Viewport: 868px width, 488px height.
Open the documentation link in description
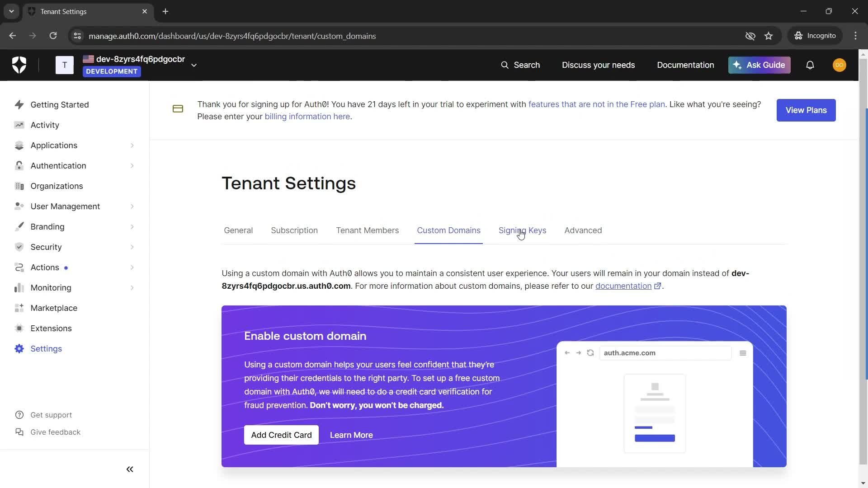tap(628, 286)
